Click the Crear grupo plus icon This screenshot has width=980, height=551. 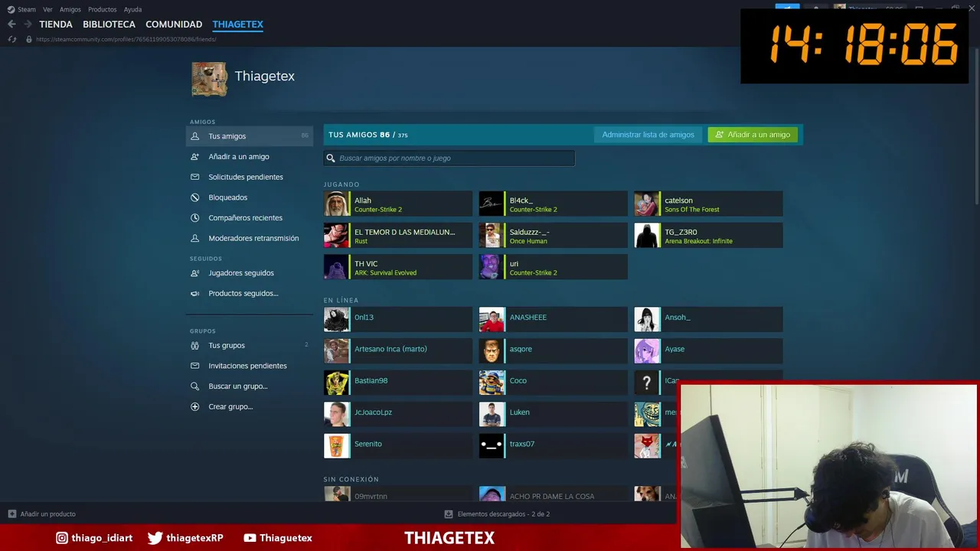(194, 406)
